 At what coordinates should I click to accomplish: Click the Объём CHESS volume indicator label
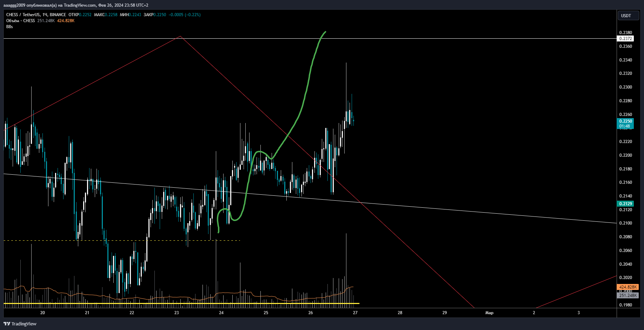[x=20, y=21]
